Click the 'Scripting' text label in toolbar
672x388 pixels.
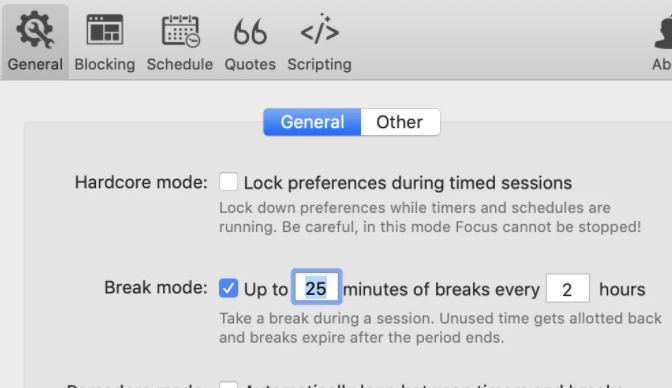coord(319,64)
